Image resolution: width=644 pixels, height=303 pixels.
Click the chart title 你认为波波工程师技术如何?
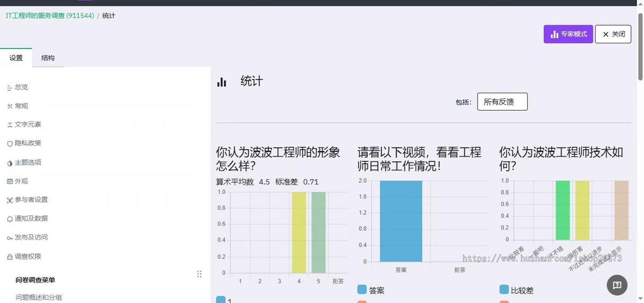coord(561,159)
